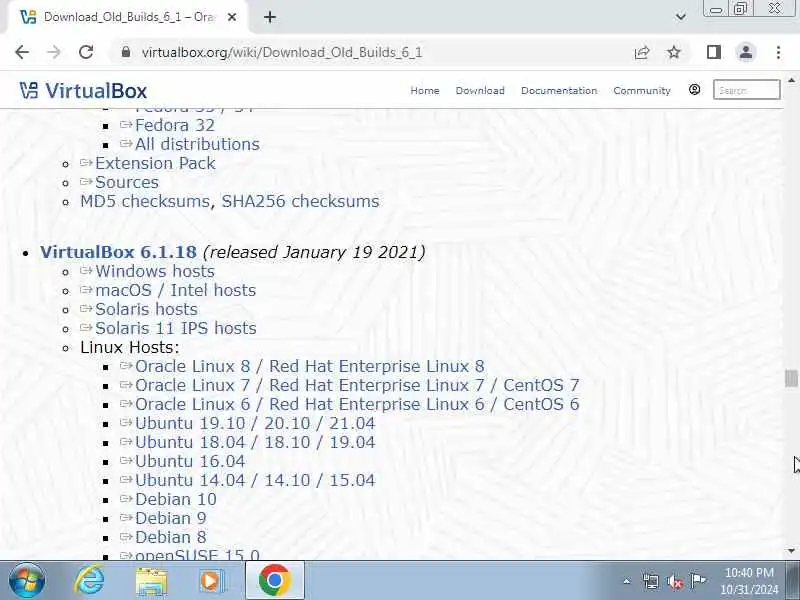Open the Solaris 11 IPS hosts link

click(x=176, y=328)
